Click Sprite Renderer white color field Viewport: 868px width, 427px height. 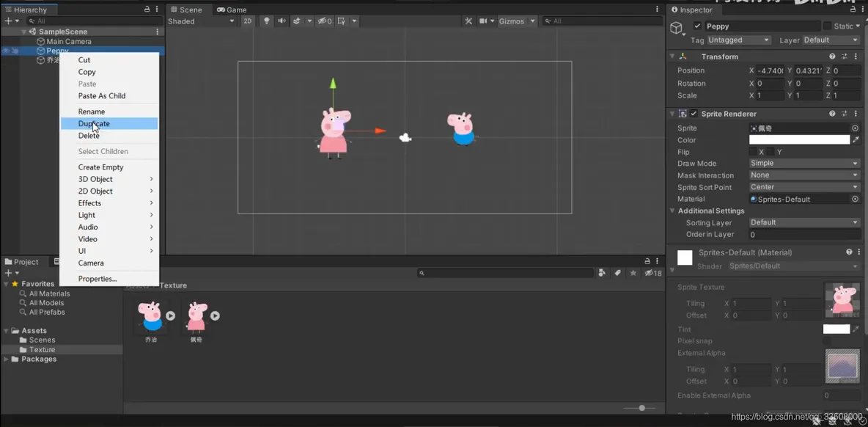tap(799, 139)
